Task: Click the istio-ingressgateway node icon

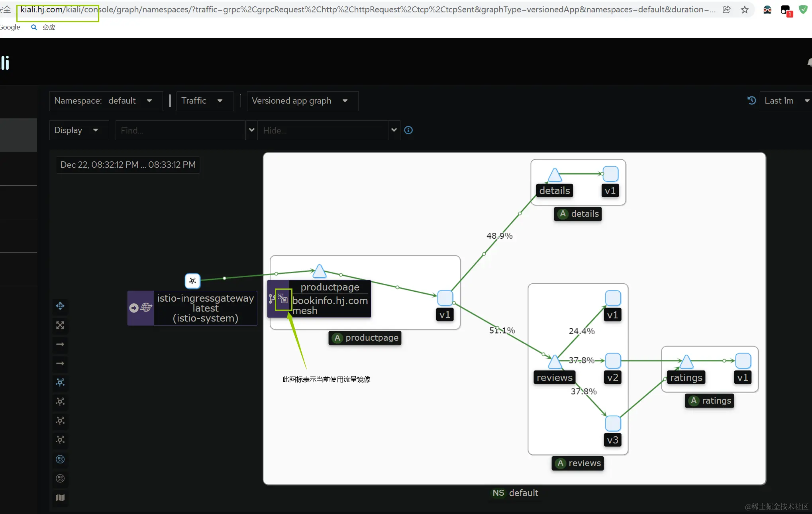Action: (x=192, y=281)
